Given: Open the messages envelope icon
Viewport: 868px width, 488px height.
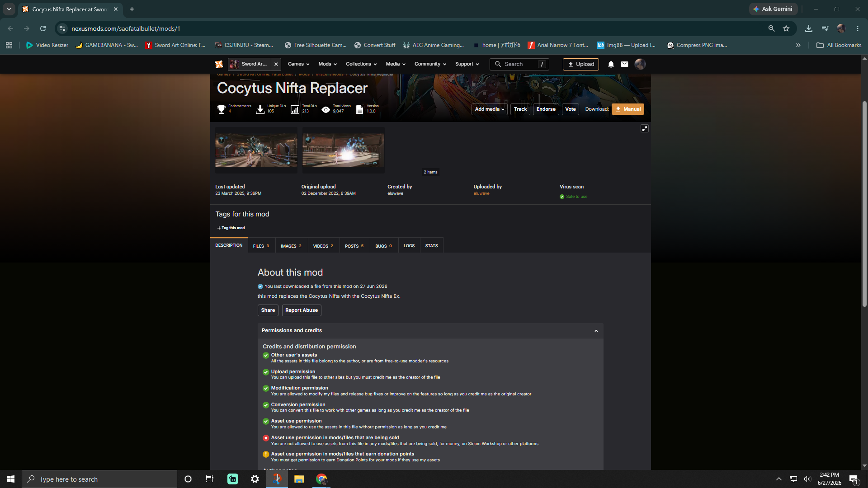Looking at the screenshot, I should click(x=624, y=64).
